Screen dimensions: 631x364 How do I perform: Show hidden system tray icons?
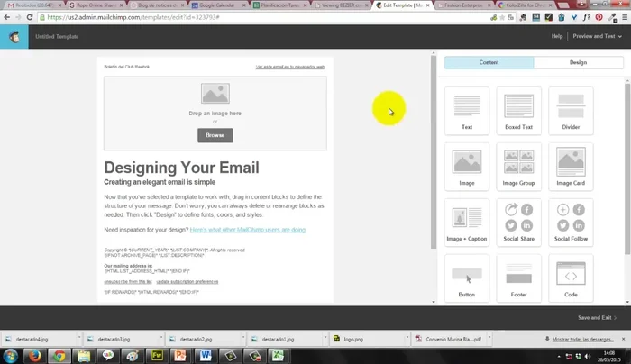click(x=559, y=357)
